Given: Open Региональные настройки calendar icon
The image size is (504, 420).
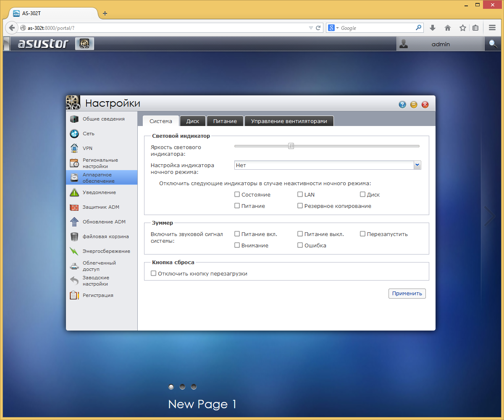Looking at the screenshot, I should pyautogui.click(x=74, y=163).
